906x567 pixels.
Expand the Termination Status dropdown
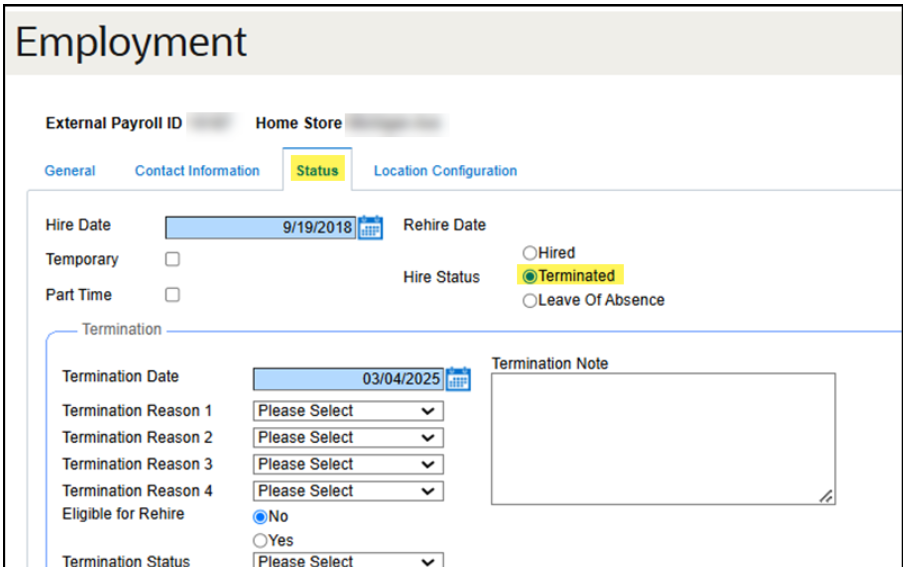pyautogui.click(x=348, y=561)
